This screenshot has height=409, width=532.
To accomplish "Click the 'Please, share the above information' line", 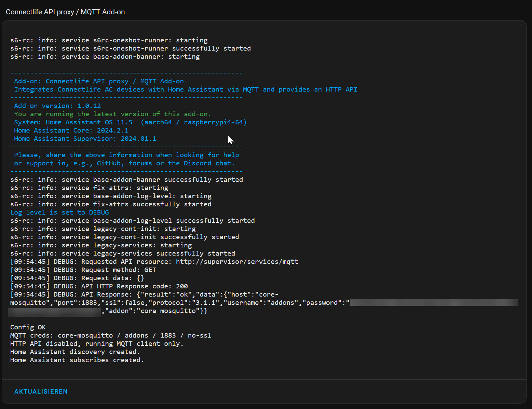I will click(x=126, y=155).
